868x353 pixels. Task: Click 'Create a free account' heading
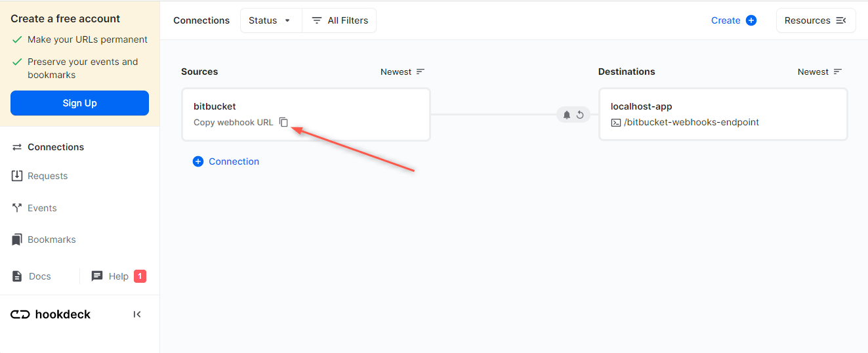(66, 18)
